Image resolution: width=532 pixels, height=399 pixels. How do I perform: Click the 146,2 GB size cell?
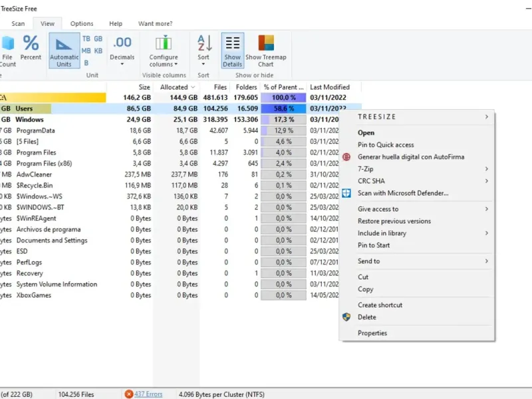[137, 98]
